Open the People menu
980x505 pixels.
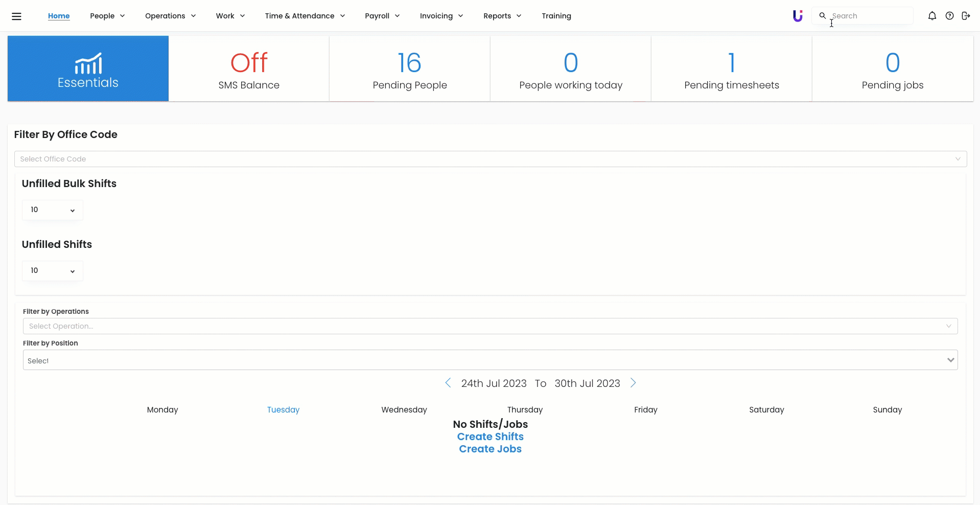pyautogui.click(x=107, y=16)
